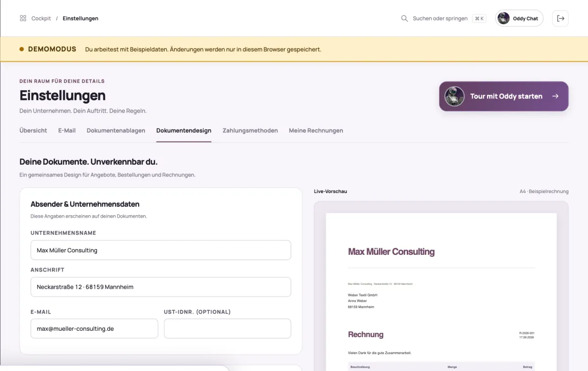Click the Unternehmensname input field
Screen dimensions: 588x371
click(x=161, y=250)
